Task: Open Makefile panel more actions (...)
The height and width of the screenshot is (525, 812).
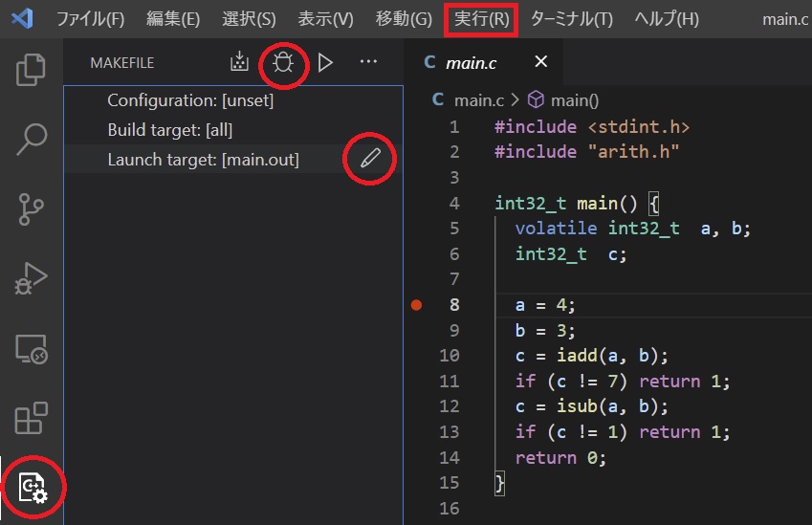Action: (x=368, y=61)
